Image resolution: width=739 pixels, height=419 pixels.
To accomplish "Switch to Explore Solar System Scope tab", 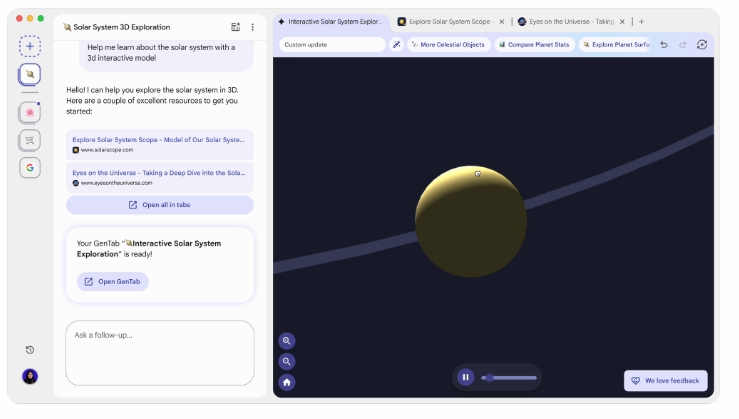I will (448, 21).
